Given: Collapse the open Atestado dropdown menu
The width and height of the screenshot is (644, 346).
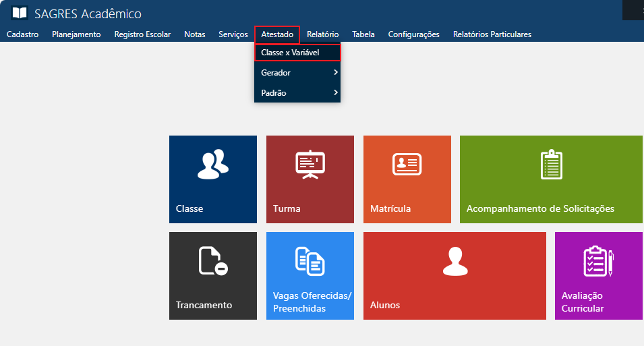Looking at the screenshot, I should [277, 34].
